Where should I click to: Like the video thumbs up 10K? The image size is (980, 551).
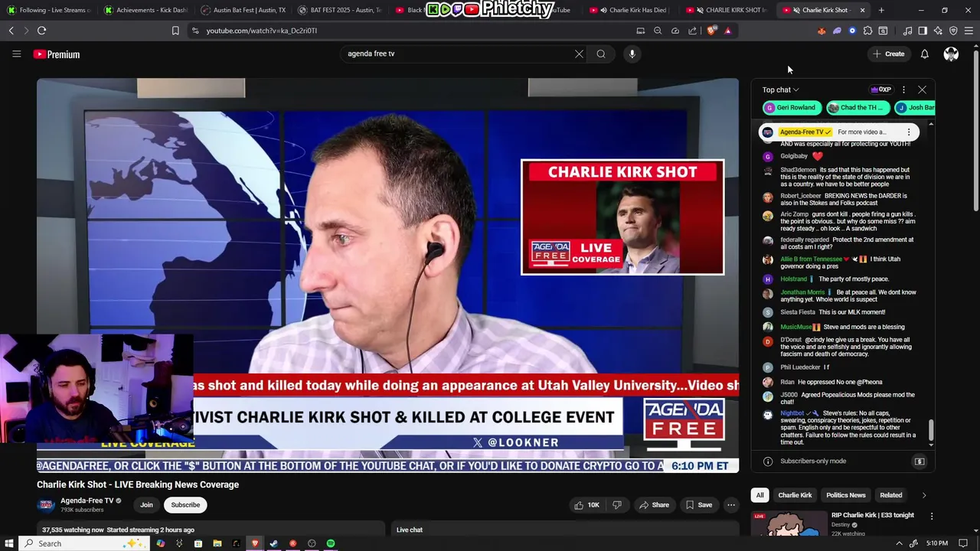click(587, 505)
